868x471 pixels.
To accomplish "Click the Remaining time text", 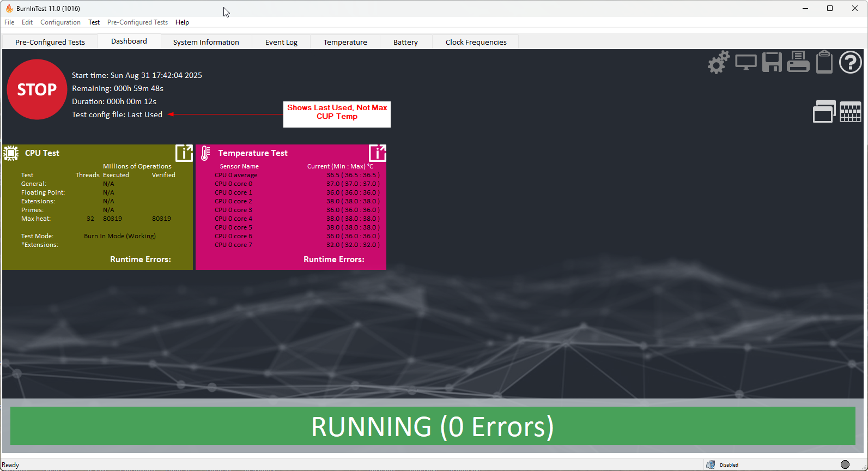I will [x=118, y=88].
